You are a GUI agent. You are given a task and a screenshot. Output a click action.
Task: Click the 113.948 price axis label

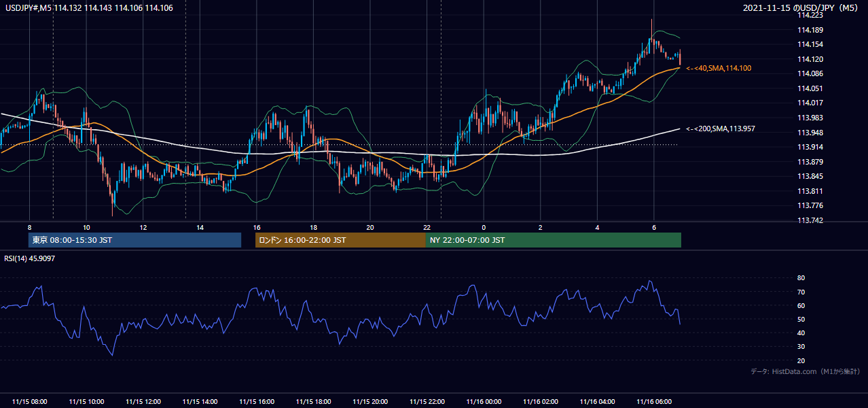pos(810,133)
